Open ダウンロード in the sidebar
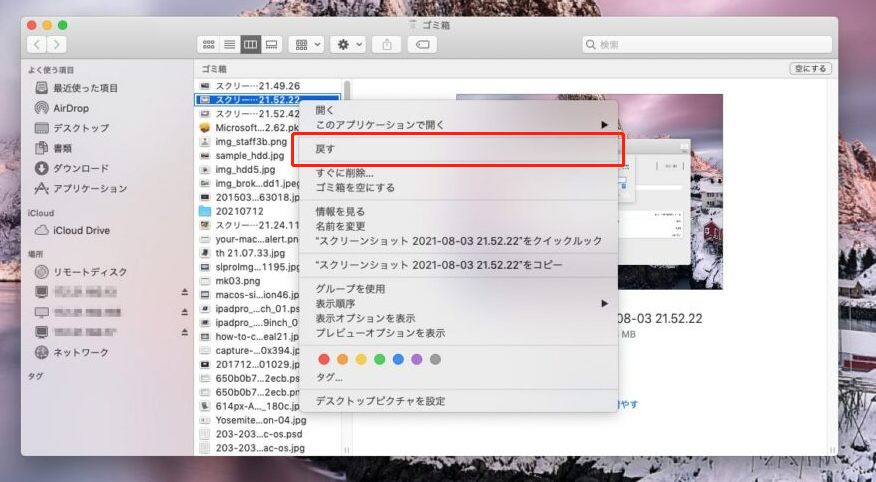Viewport: 876px width, 482px height. point(72,169)
